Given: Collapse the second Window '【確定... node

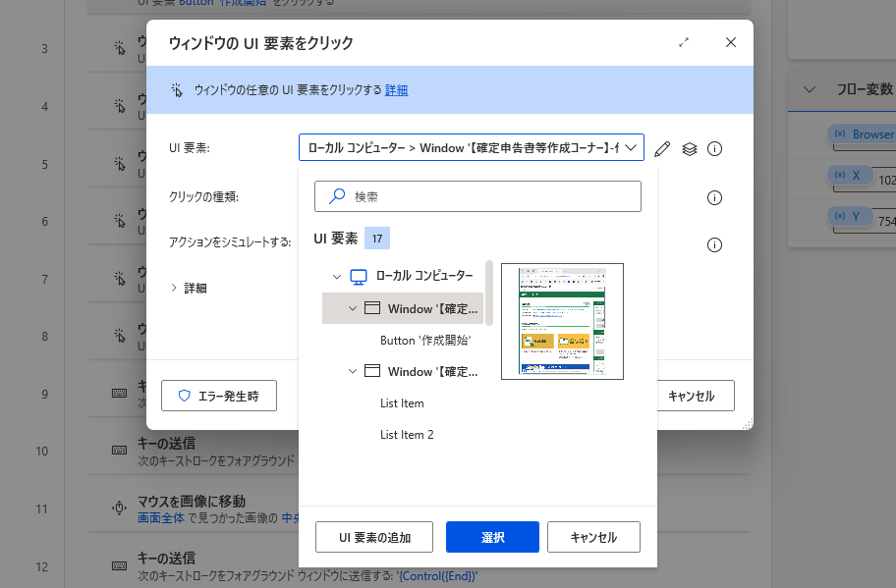Looking at the screenshot, I should (x=353, y=371).
